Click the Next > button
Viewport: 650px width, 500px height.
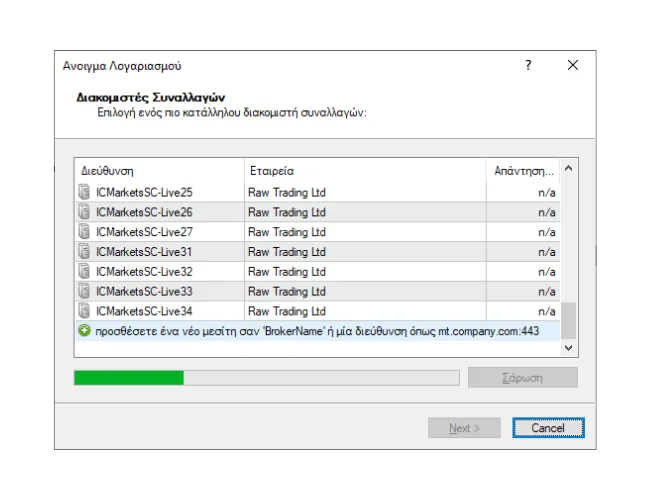[464, 428]
